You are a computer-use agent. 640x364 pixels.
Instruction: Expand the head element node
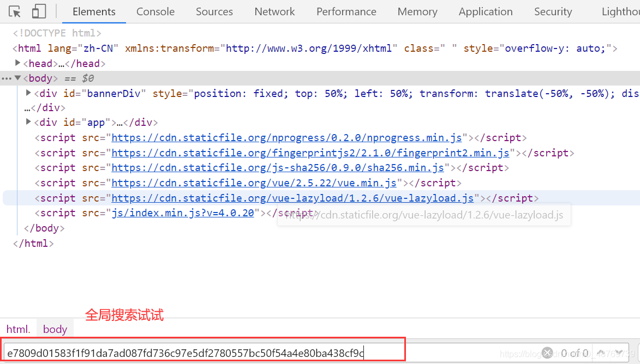coord(17,63)
